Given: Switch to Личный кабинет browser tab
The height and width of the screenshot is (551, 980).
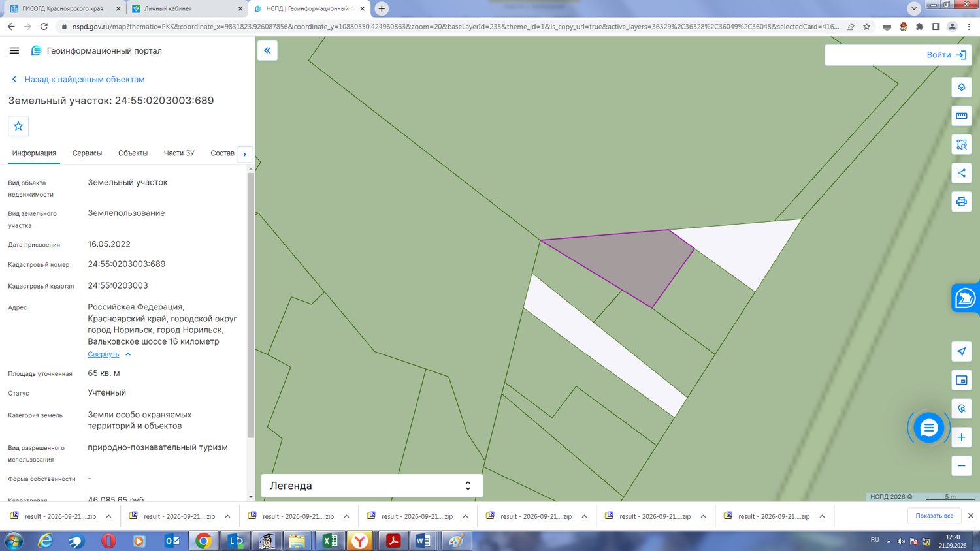Looking at the screenshot, I should click(186, 9).
